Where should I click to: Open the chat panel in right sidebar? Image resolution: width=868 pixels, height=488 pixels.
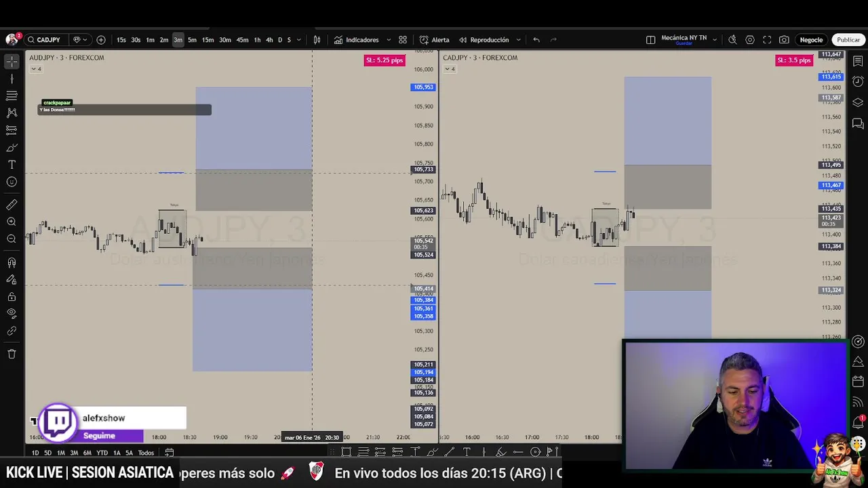point(858,123)
